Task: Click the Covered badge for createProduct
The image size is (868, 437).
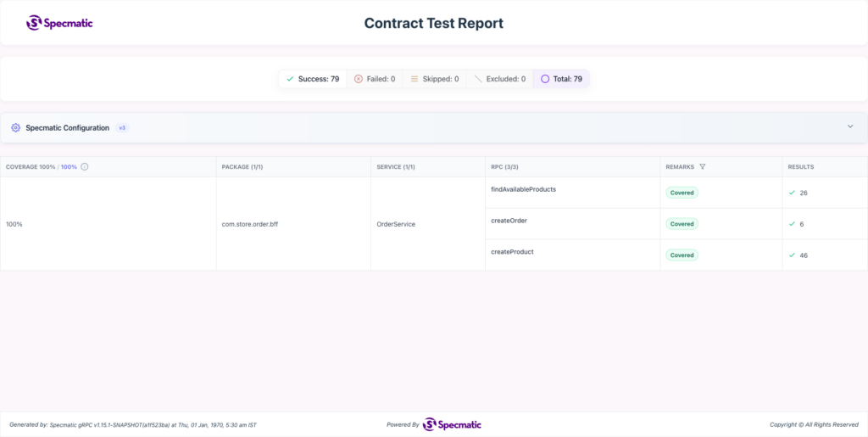Action: [x=682, y=255]
